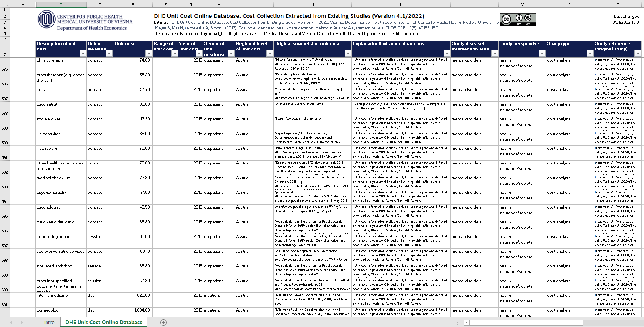
Task: Select column J header
Action: click(312, 4)
